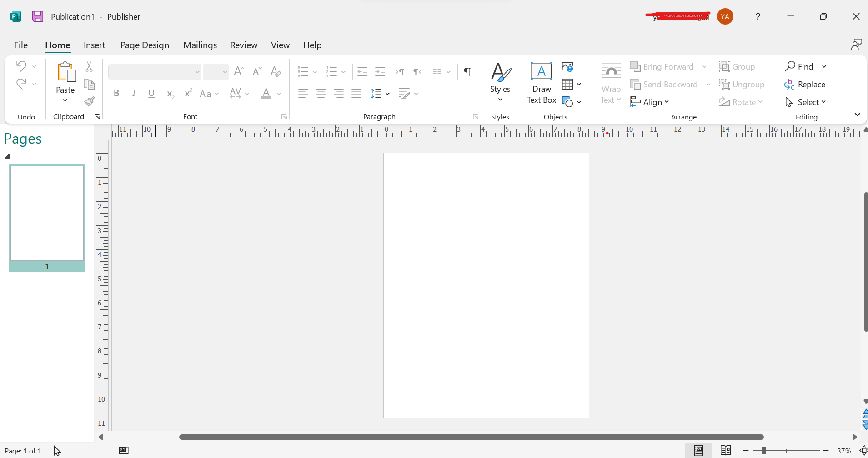Click the Paste clipboard icon

(66, 72)
